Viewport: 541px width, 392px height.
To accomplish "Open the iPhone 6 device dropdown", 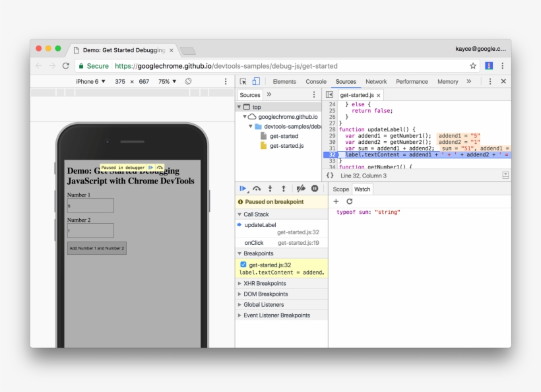I will pos(90,82).
